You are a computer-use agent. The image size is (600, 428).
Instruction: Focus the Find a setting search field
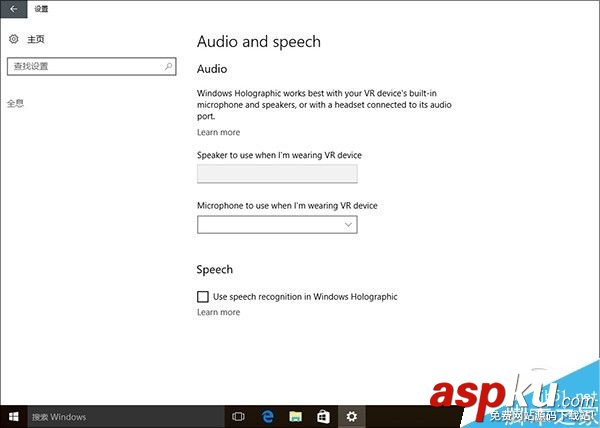[x=91, y=66]
